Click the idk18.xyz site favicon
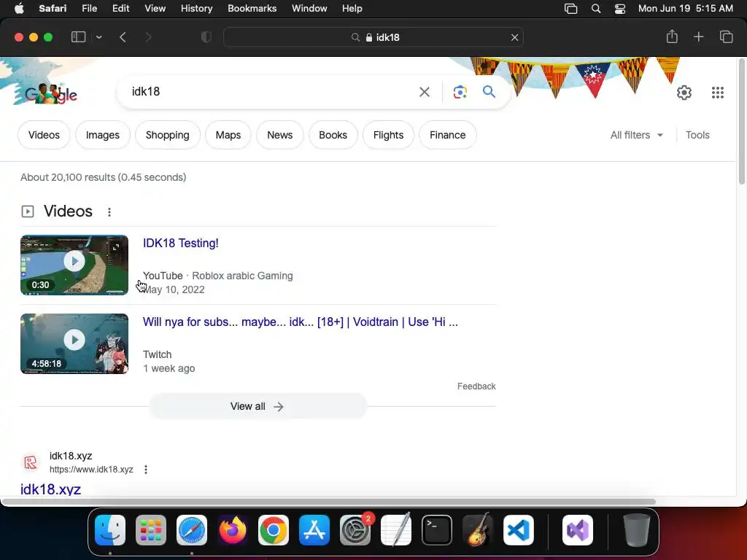Image resolution: width=747 pixels, height=560 pixels. [31, 462]
